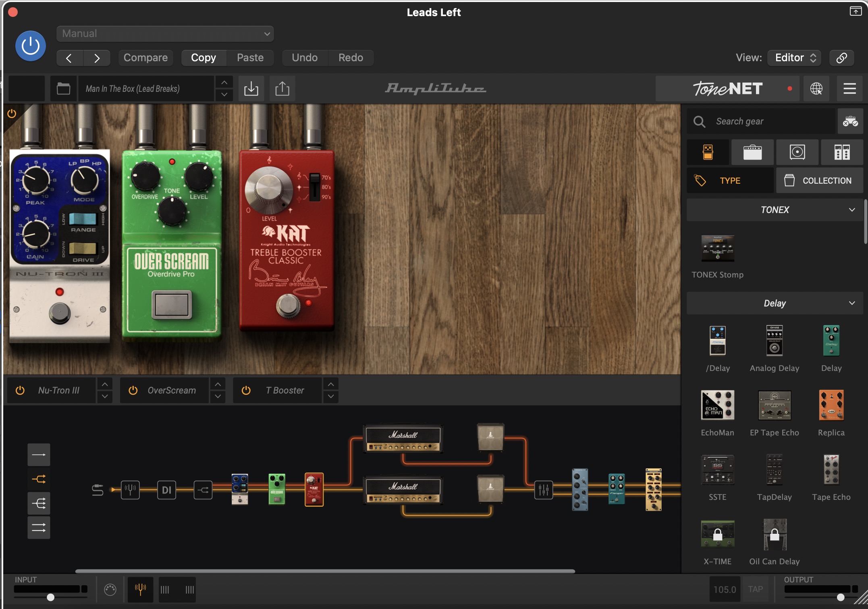Click the Undo button
Viewport: 868px width, 609px height.
[305, 58]
